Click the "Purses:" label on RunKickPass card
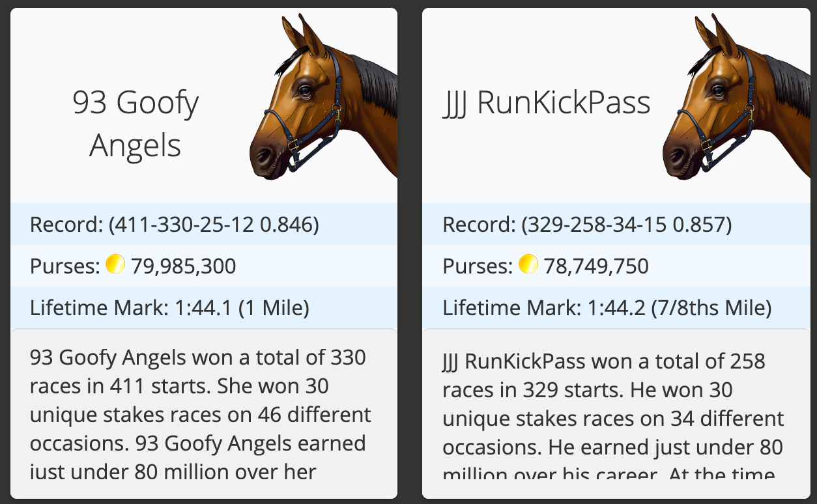The height and width of the screenshot is (504, 817). pyautogui.click(x=478, y=266)
